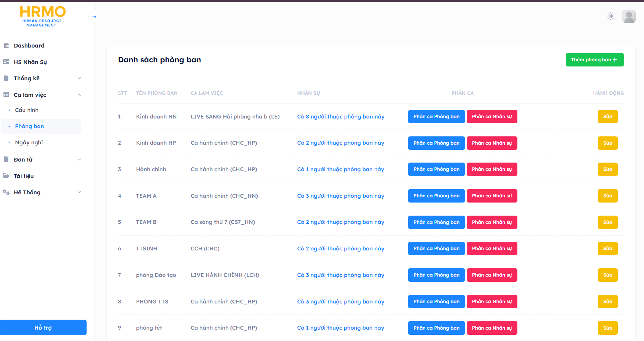644x341 pixels.
Task: Toggle light/dark theme sun icon
Action: [x=610, y=16]
